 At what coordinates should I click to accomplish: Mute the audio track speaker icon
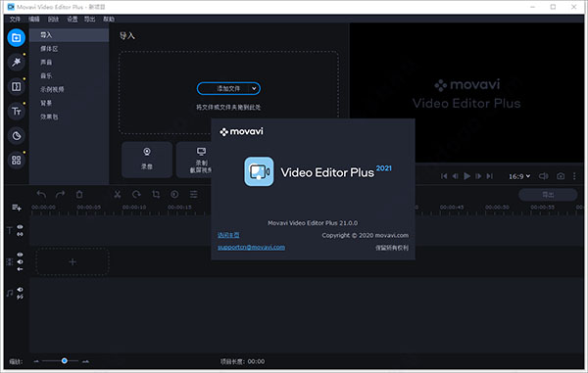point(20,290)
